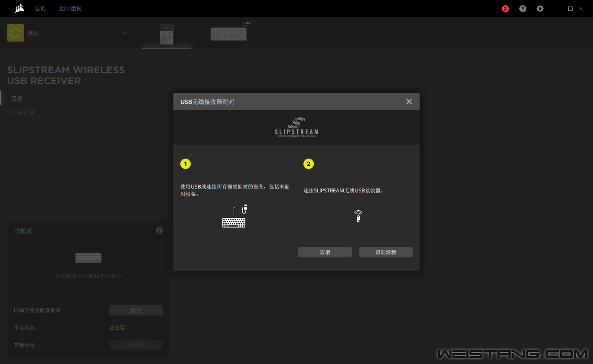Click the yellow 默认 profile icon
Screen dimensions: 593x364
click(16, 33)
